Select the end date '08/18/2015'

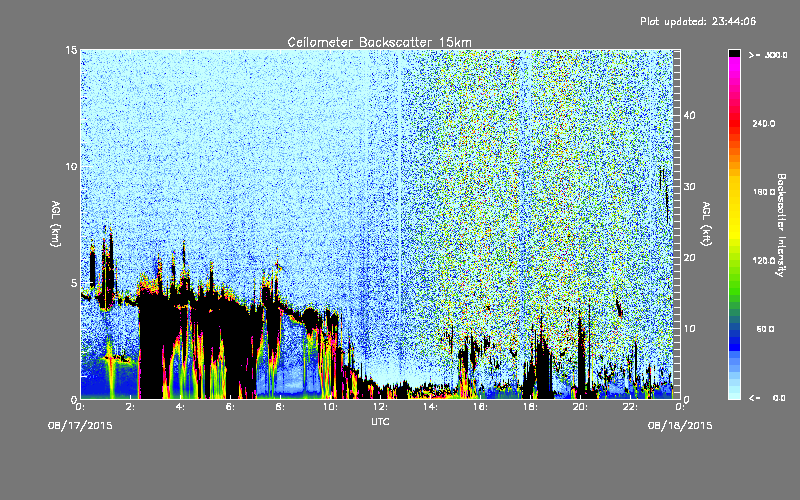pos(680,425)
